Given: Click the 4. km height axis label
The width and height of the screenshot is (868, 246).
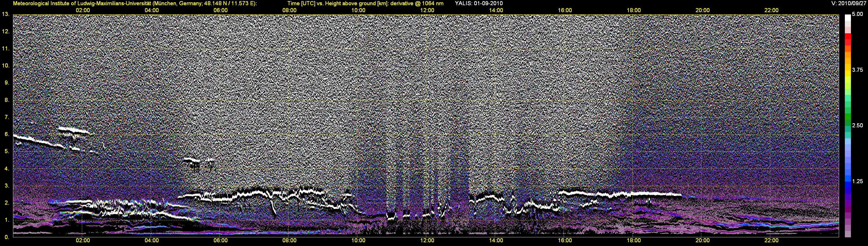Looking at the screenshot, I should coord(7,168).
